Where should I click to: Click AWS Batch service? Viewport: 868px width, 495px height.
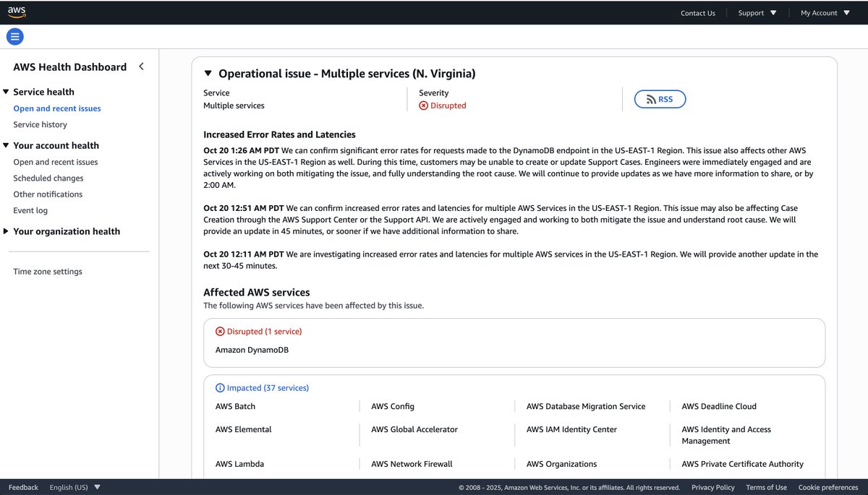[x=235, y=406]
